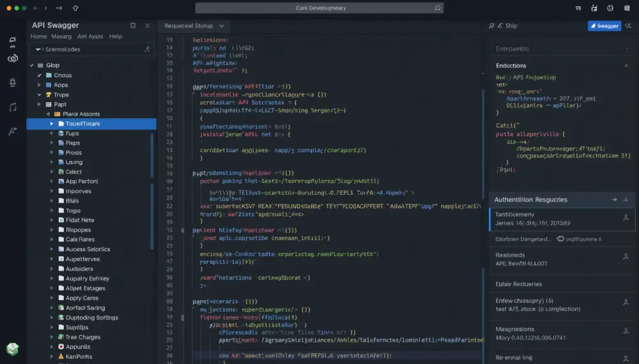Expand the Trae Charges tree node arrow

click(52, 337)
